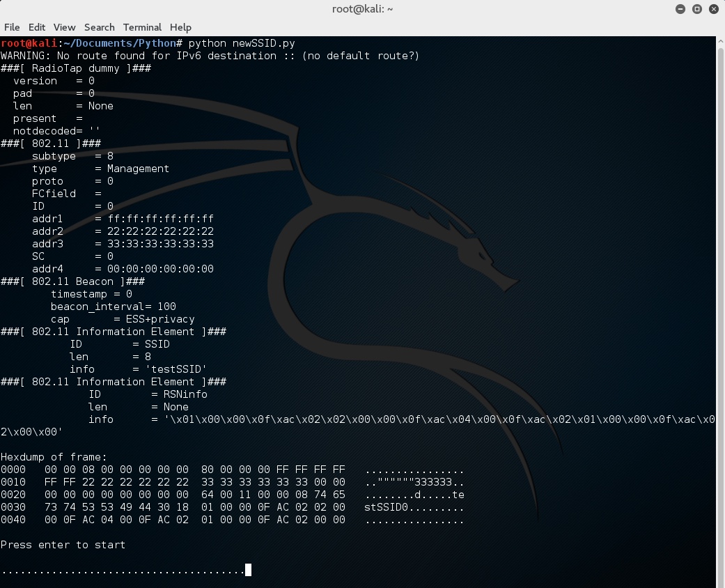Image resolution: width=725 pixels, height=588 pixels.
Task: Click hexdump row starting 0040
Action: pos(232,520)
